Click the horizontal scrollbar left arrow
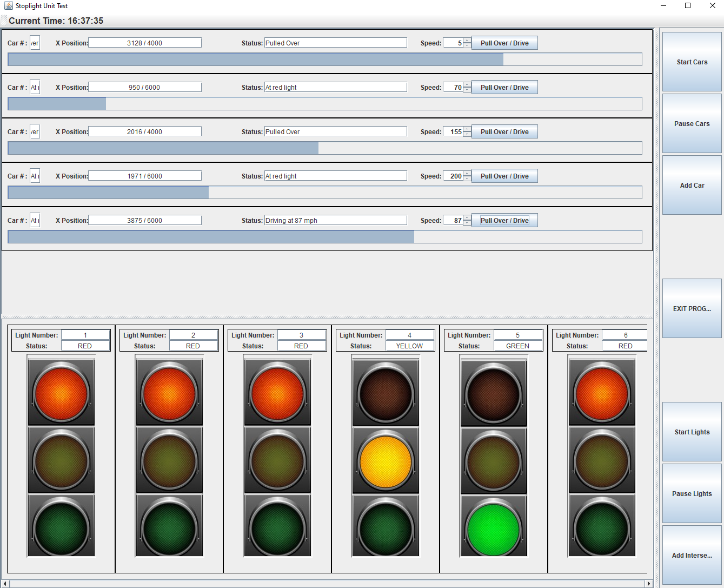Screen dimensions: 724x588 5,584
